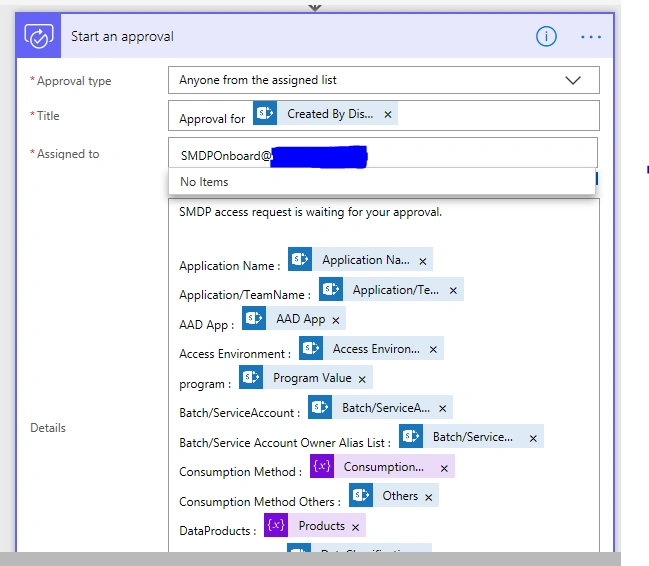Remove the Program Value token
649x566 pixels.
pyautogui.click(x=362, y=379)
